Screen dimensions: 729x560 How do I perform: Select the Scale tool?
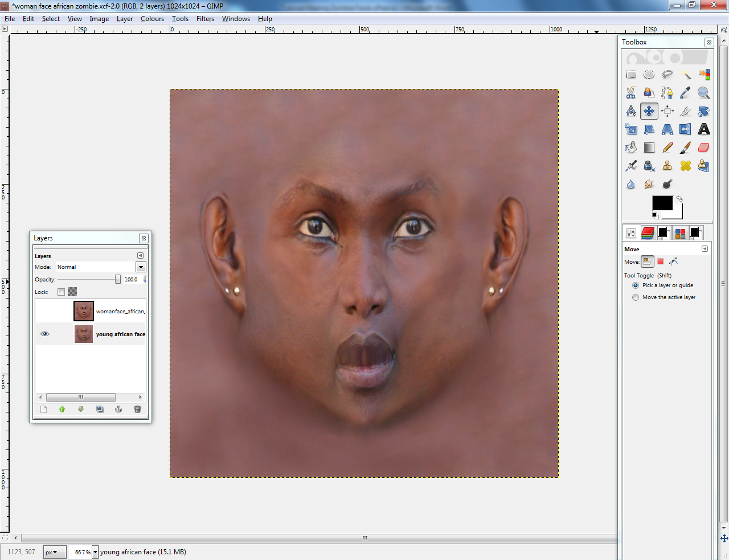click(x=631, y=129)
